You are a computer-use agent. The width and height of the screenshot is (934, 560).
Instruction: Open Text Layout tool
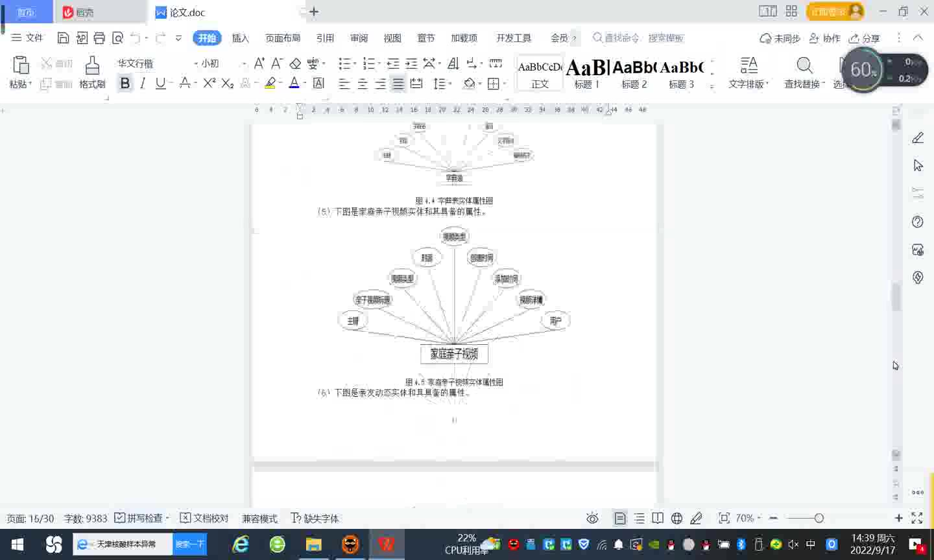tap(749, 65)
